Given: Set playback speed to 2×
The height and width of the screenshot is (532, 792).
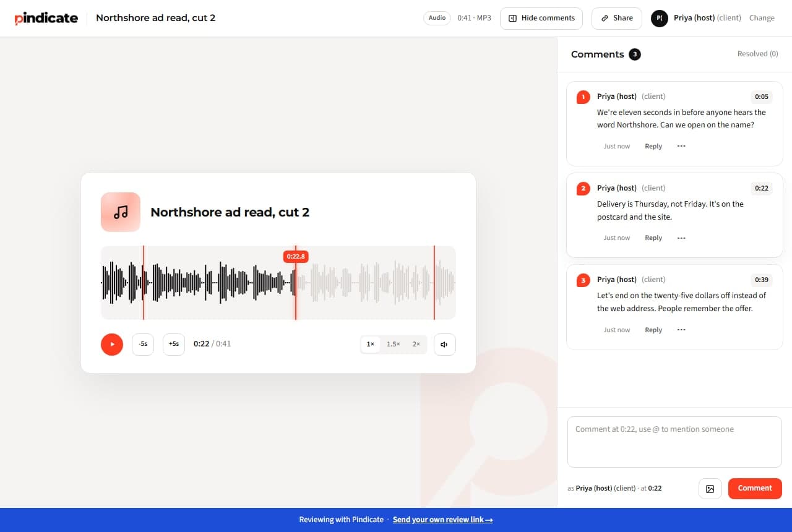Looking at the screenshot, I should (x=416, y=344).
